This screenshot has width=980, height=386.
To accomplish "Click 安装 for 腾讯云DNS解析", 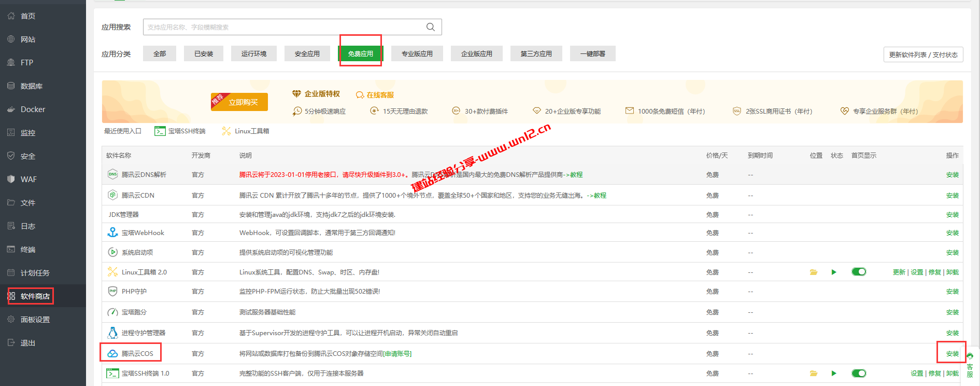I will (x=953, y=174).
